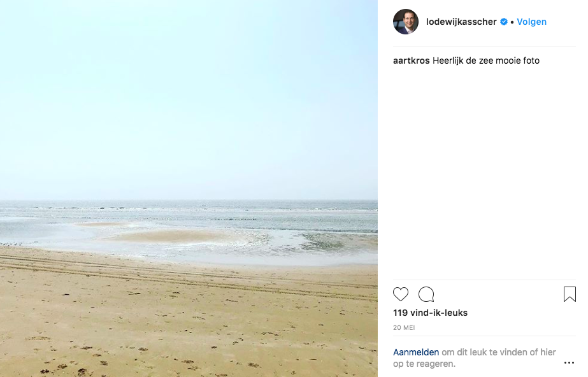
Task: Click the blue verified badge
Action: 504,22
